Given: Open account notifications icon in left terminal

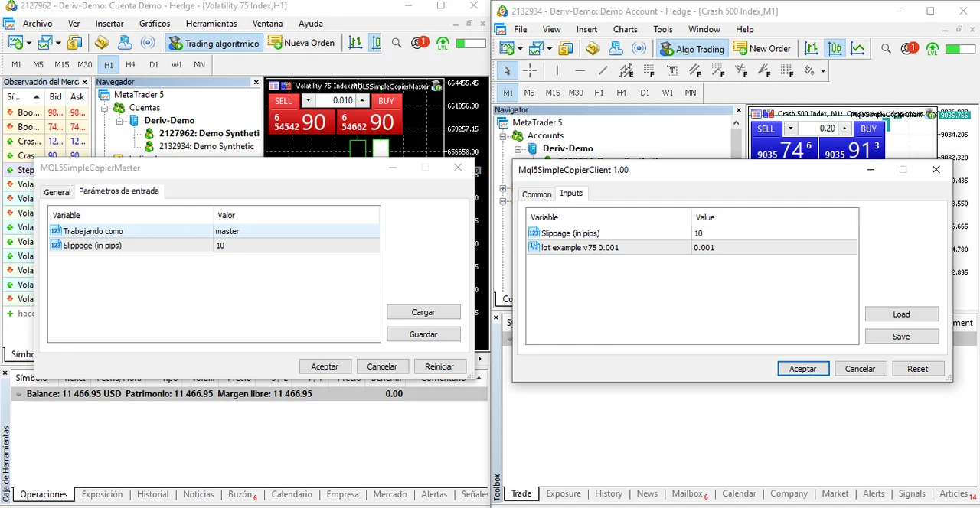Looking at the screenshot, I should [420, 43].
